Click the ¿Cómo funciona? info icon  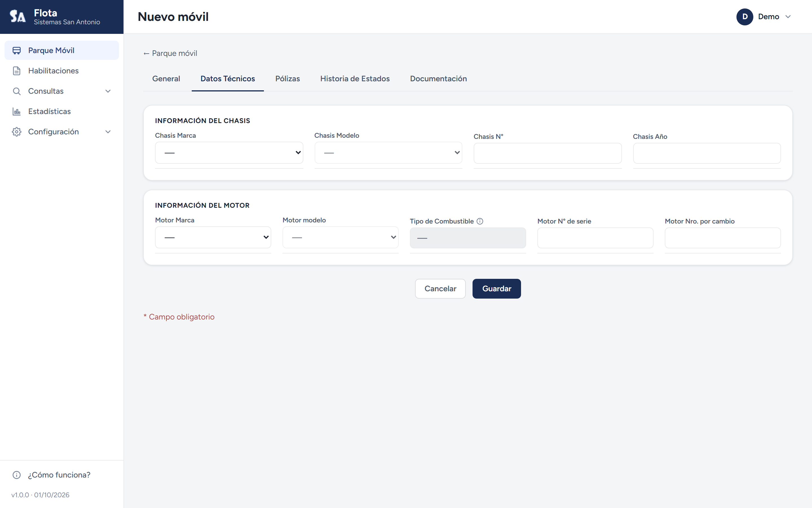click(16, 475)
